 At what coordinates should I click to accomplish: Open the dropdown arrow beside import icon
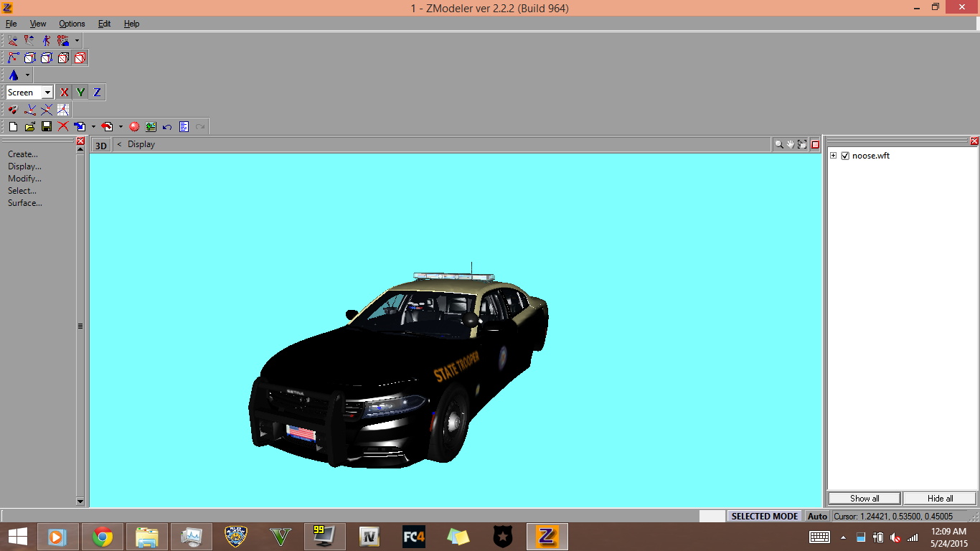(93, 127)
